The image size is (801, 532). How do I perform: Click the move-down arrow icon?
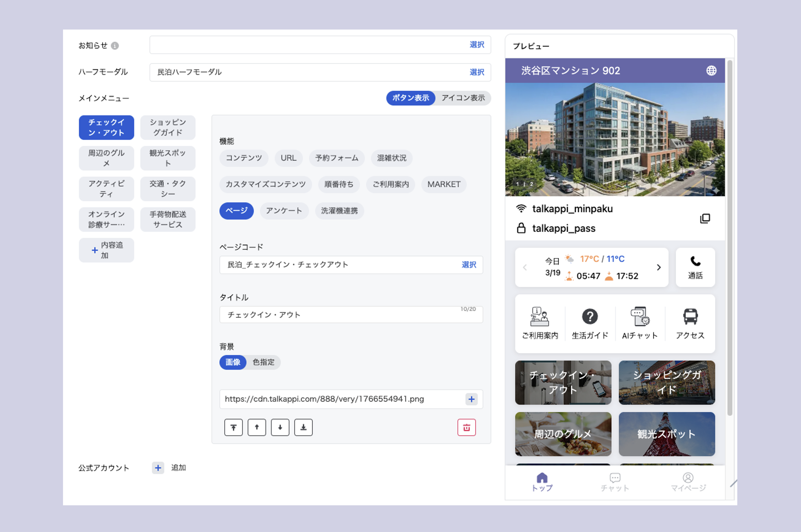[x=280, y=427]
